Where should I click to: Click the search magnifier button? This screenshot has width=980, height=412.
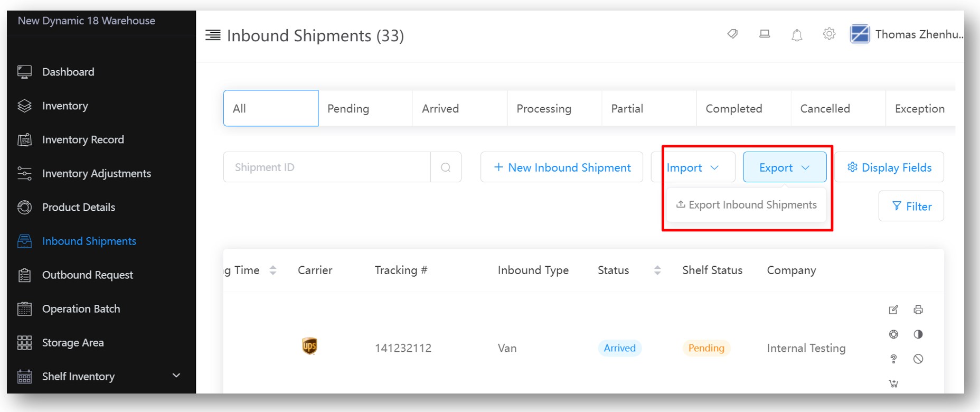446,167
